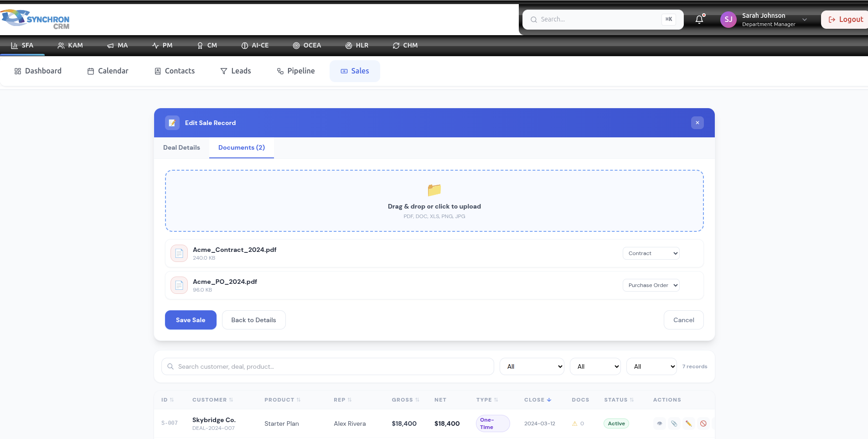Close the Edit Sale Record panel

click(x=697, y=123)
